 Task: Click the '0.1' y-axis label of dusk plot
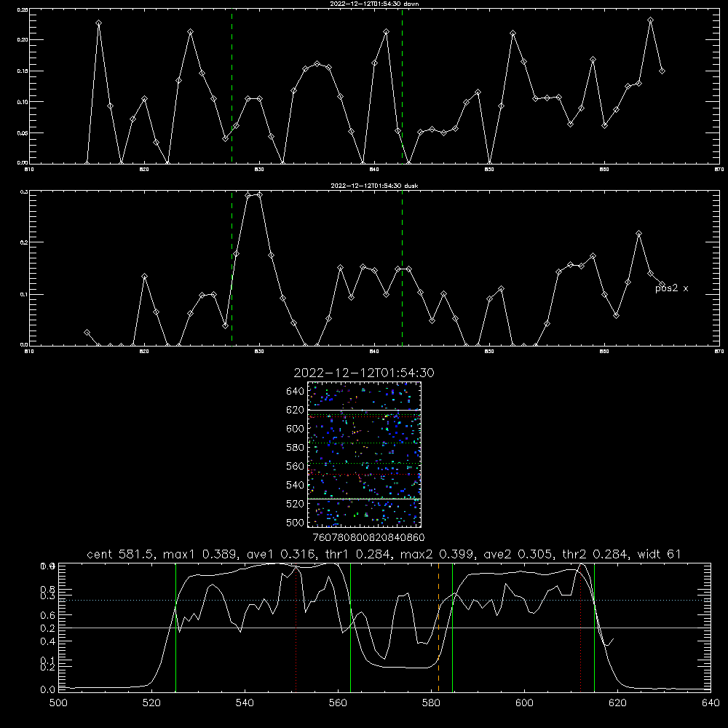[x=24, y=294]
